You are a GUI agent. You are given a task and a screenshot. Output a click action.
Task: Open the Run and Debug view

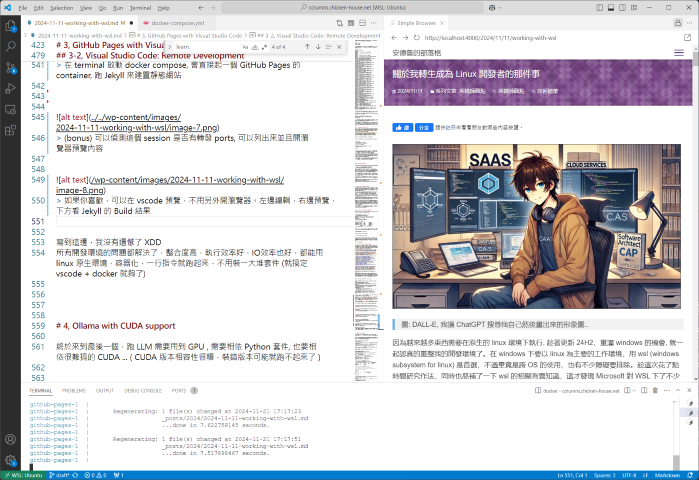click(10, 88)
